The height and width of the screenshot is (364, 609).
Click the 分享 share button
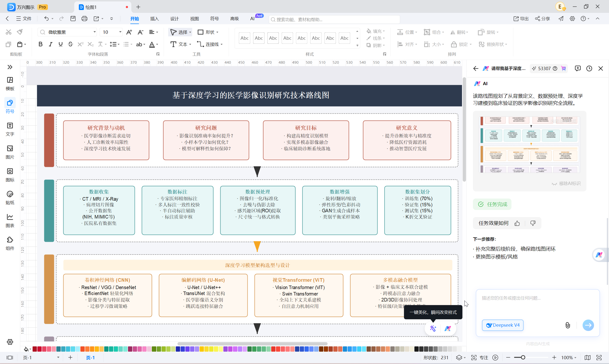542,19
